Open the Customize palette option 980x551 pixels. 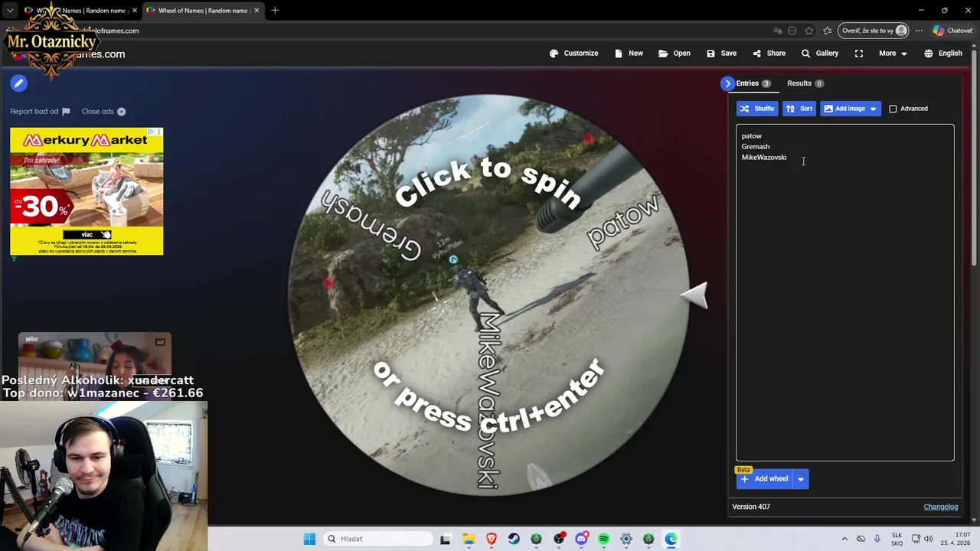[573, 54]
